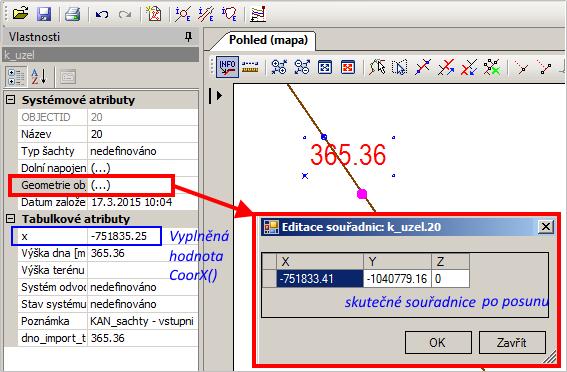Click the magenta node marker on map

point(362,194)
